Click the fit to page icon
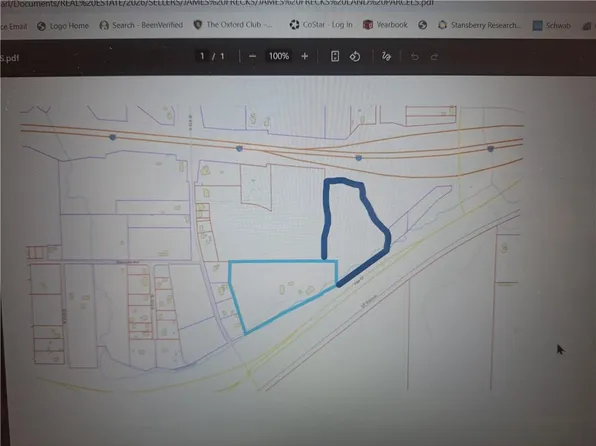This screenshot has width=596, height=446. tap(335, 57)
